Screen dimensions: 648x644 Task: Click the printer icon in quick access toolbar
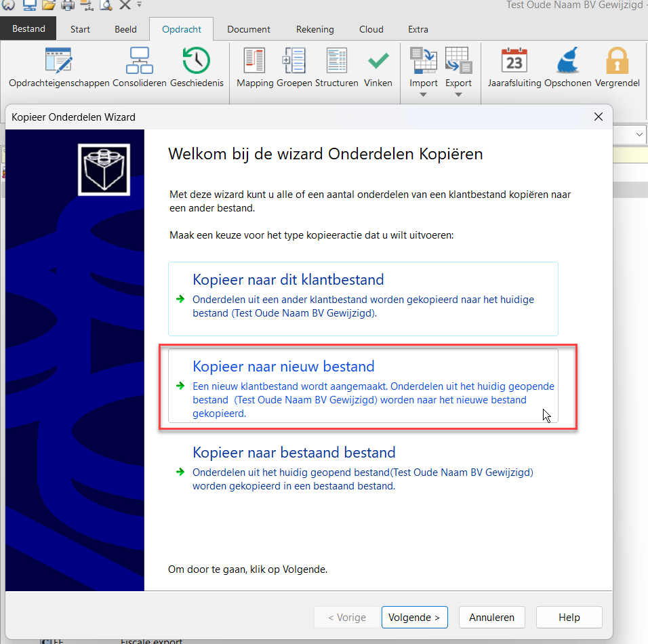click(68, 5)
